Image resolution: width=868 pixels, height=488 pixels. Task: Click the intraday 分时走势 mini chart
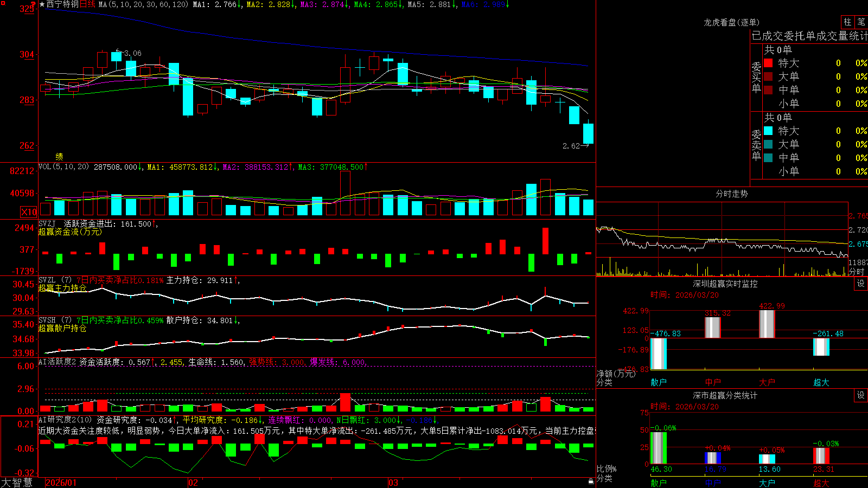tap(722, 239)
